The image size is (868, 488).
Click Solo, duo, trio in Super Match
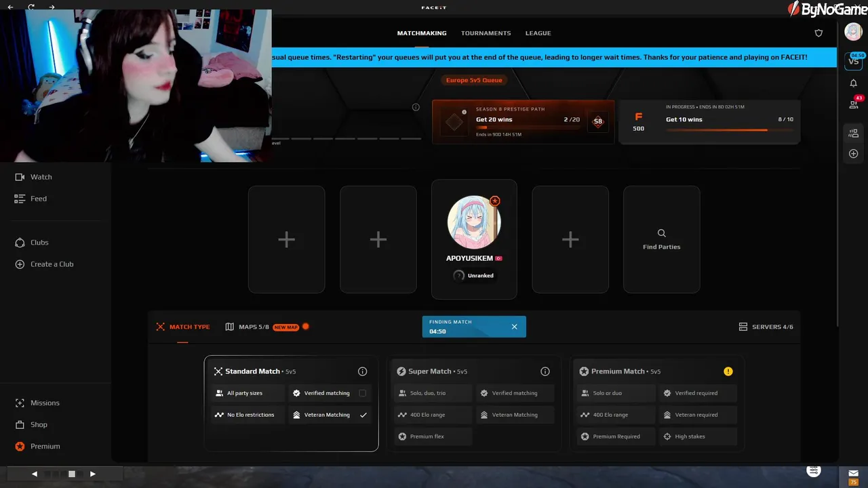[433, 393]
